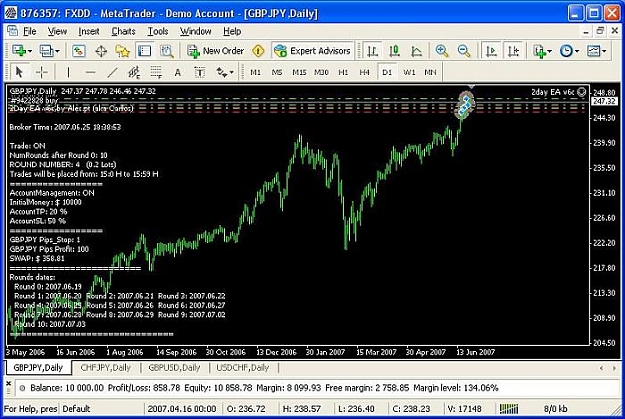The height and width of the screenshot is (419, 625).
Task: Open the File menu
Action: [x=29, y=31]
